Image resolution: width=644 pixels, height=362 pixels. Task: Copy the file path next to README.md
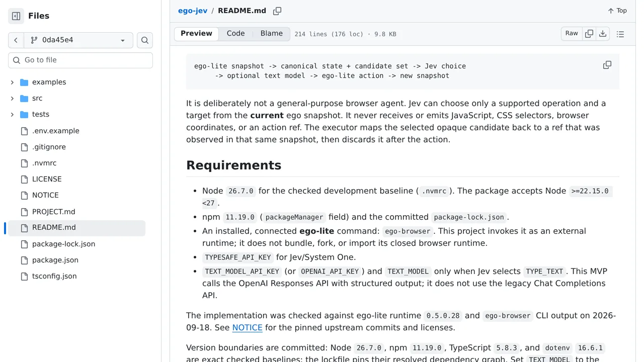277,11
